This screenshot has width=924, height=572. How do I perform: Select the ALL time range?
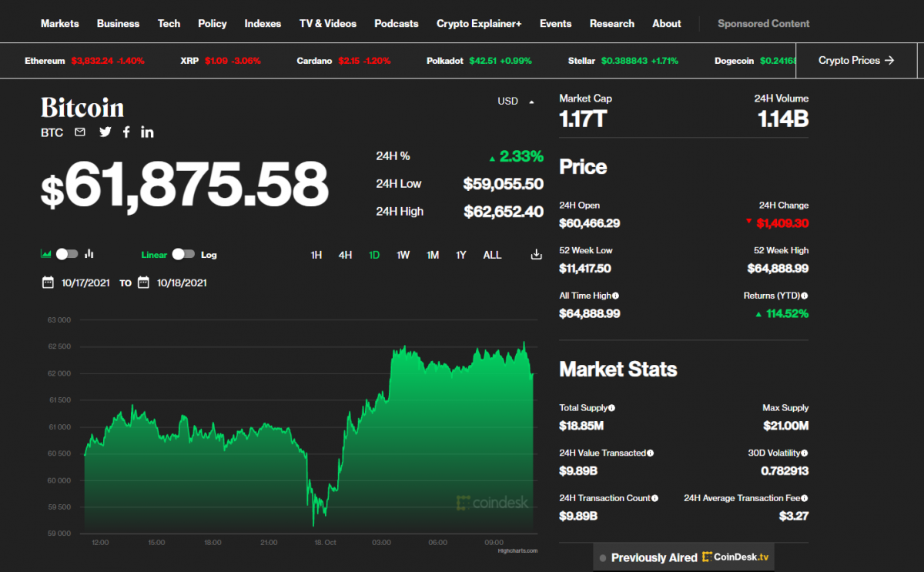[x=492, y=255]
